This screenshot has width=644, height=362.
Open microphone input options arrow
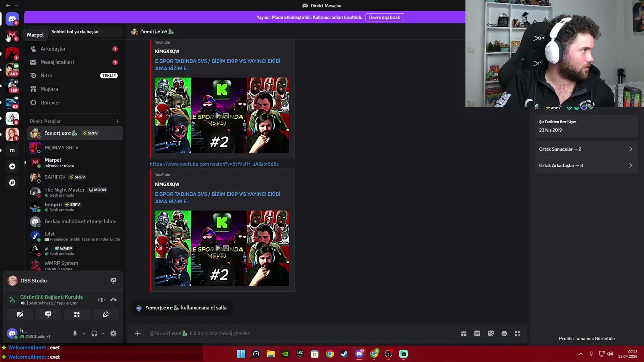tap(84, 333)
